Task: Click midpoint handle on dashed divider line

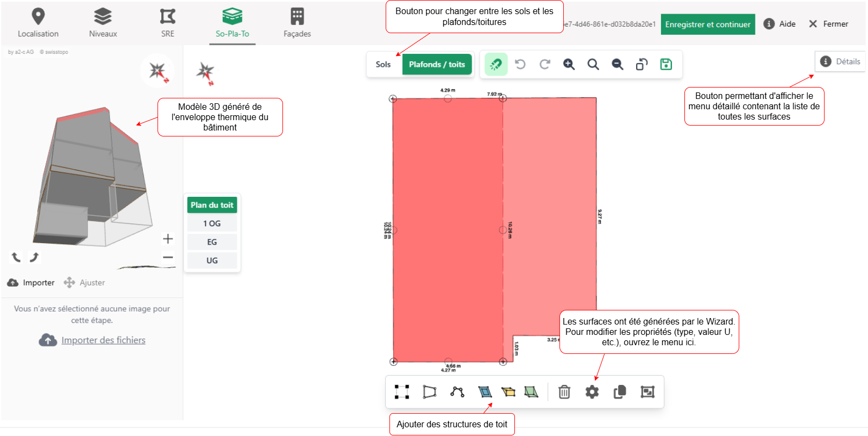Action: pyautogui.click(x=503, y=230)
